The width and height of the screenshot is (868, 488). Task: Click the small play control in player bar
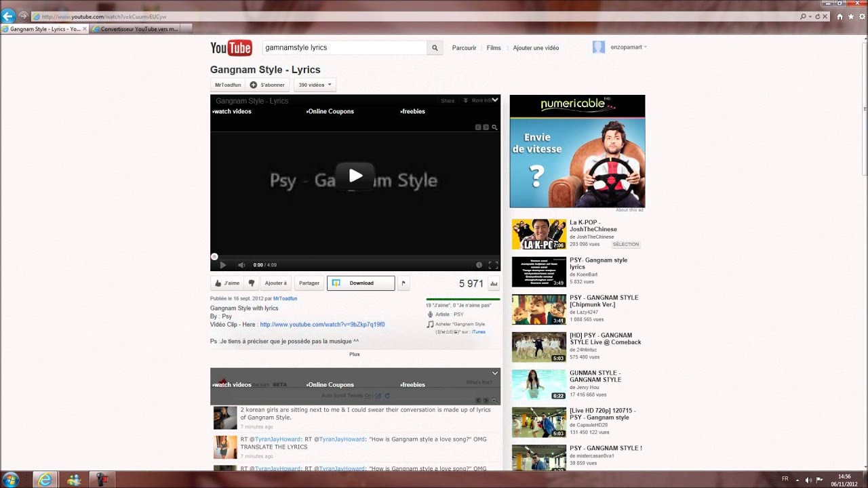pyautogui.click(x=222, y=265)
